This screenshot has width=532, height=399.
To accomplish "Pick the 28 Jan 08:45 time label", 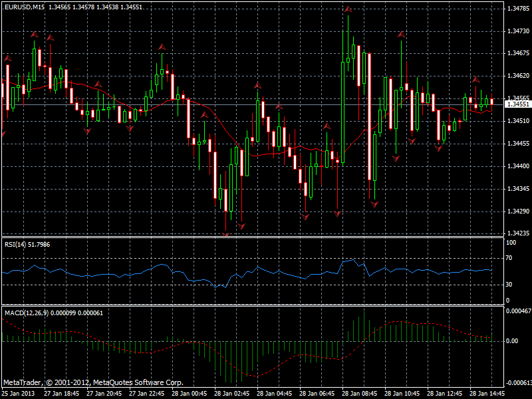I will click(359, 394).
